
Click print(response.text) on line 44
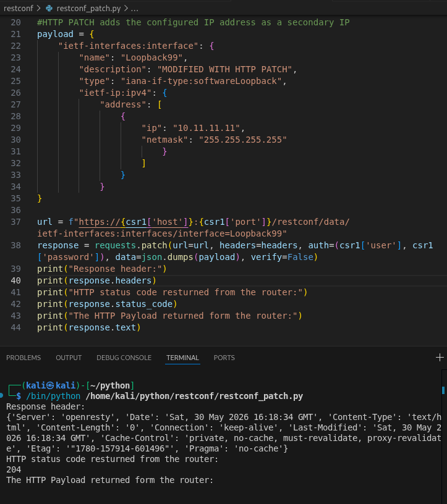pyautogui.click(x=89, y=327)
